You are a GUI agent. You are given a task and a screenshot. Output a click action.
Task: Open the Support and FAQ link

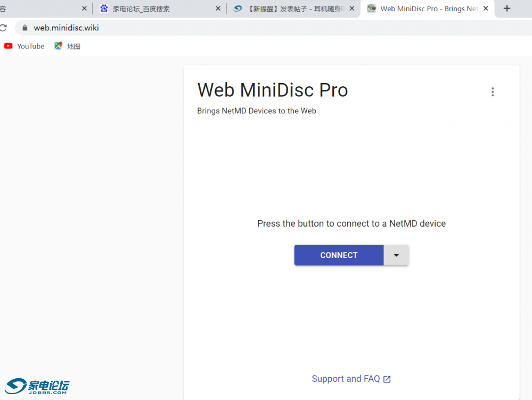pos(351,379)
